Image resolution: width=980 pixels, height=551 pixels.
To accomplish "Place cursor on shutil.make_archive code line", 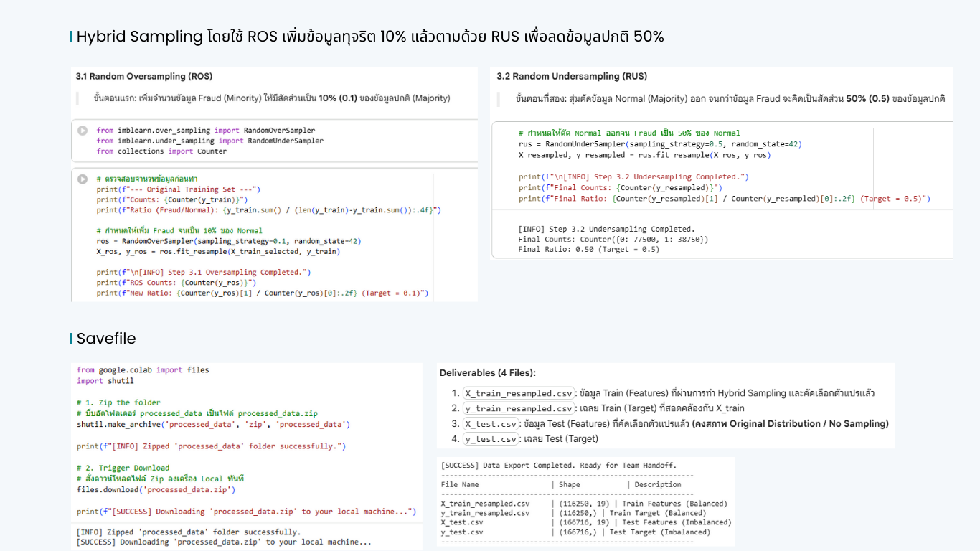I will coord(214,425).
